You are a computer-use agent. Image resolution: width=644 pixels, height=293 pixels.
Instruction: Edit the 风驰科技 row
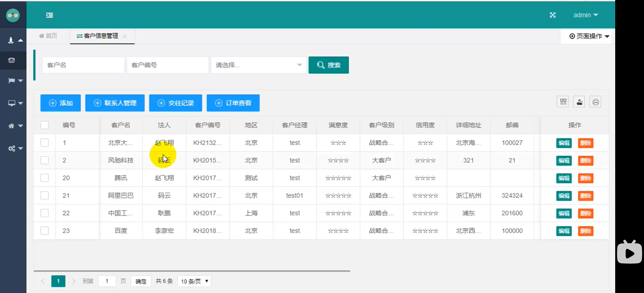pyautogui.click(x=564, y=161)
